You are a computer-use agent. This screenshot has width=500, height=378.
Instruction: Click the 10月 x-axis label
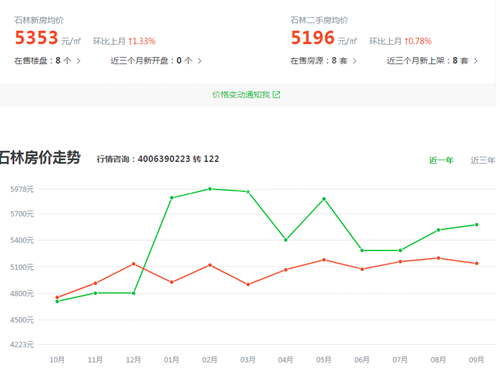[x=57, y=360]
